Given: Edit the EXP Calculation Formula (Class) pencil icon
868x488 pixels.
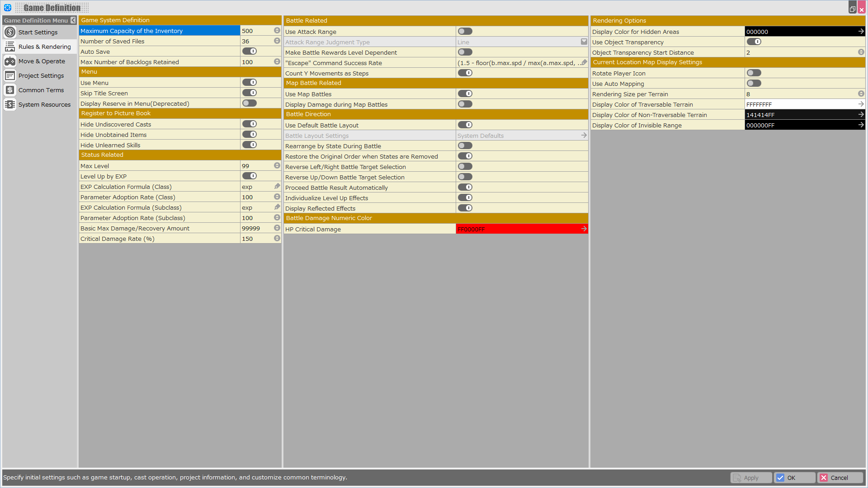Looking at the screenshot, I should click(x=277, y=187).
